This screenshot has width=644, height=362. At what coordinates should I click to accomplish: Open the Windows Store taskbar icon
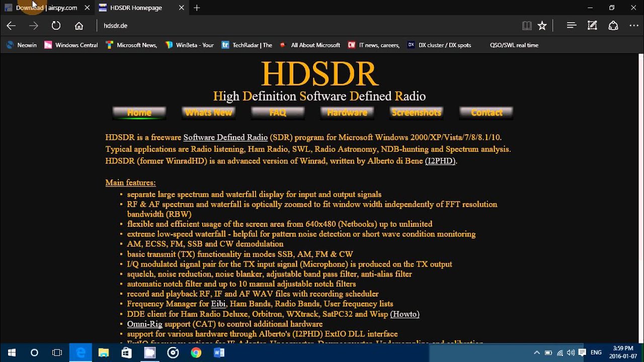click(127, 353)
